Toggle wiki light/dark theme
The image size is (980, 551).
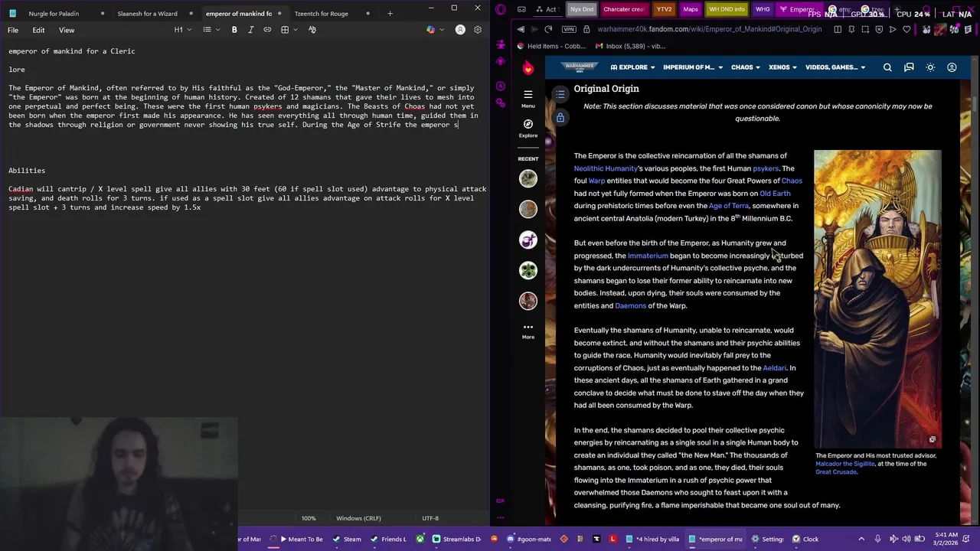point(930,67)
